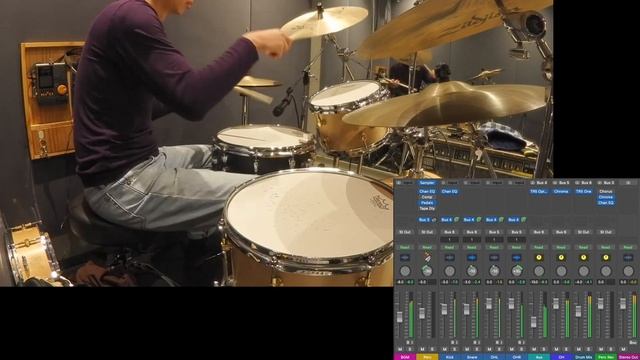Solo the BGM channel
Image resolution: width=640 pixels, height=360 pixels.
click(409, 349)
